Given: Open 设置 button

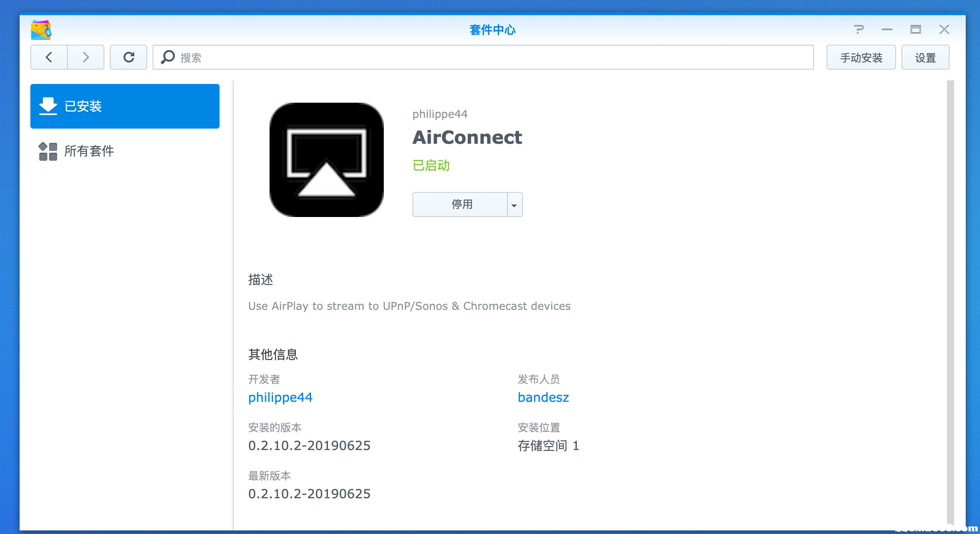Looking at the screenshot, I should pos(925,58).
